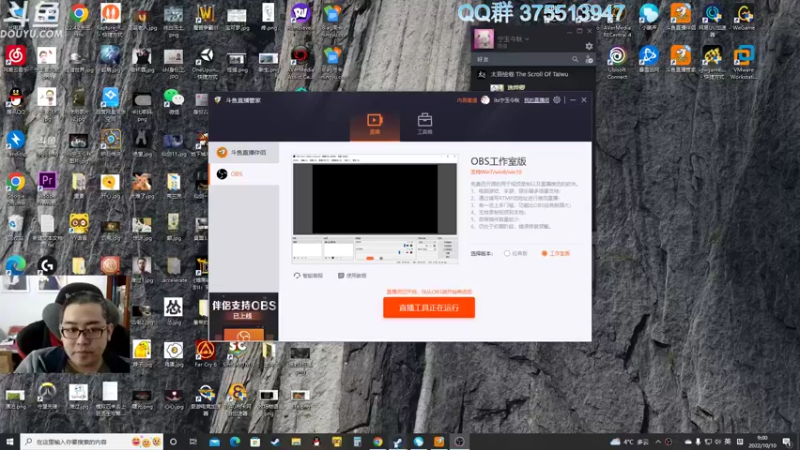Viewport: 800px width, 450px height.
Task: Open the Unity desktop shortcut
Action: pos(206,62)
